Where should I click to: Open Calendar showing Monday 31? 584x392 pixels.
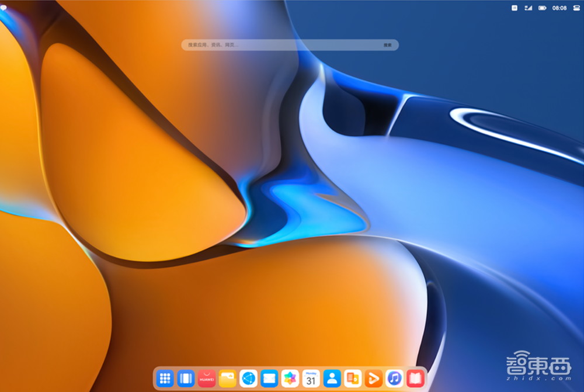coord(311,379)
